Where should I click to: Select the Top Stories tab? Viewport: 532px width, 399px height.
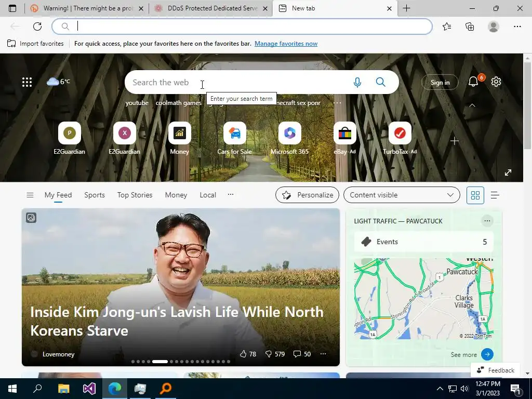click(135, 195)
